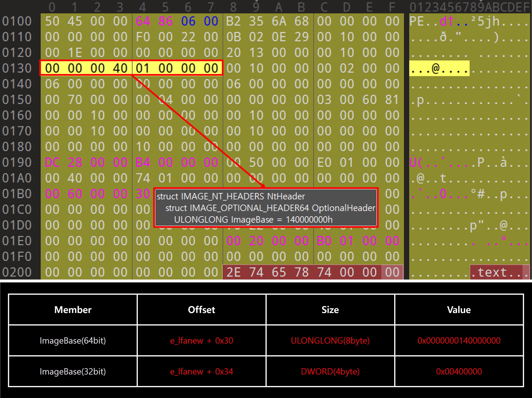Select the 2E byte starting .text section

(x=233, y=272)
